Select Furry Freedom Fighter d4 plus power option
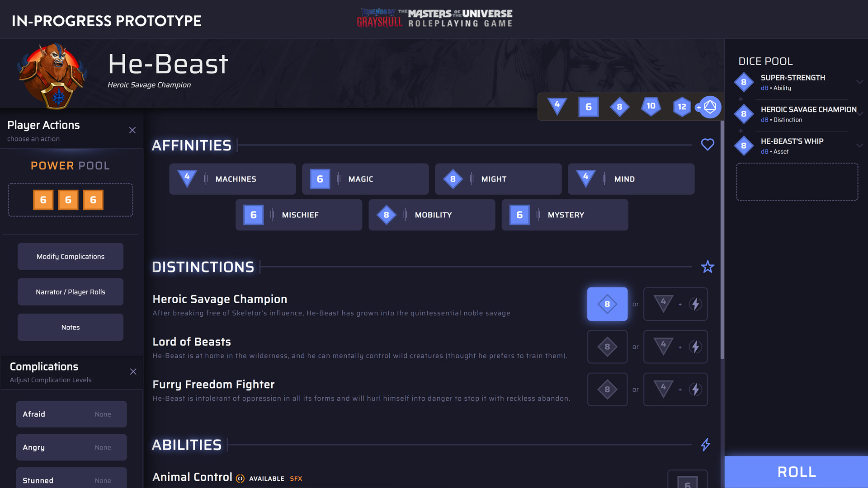 click(x=675, y=389)
